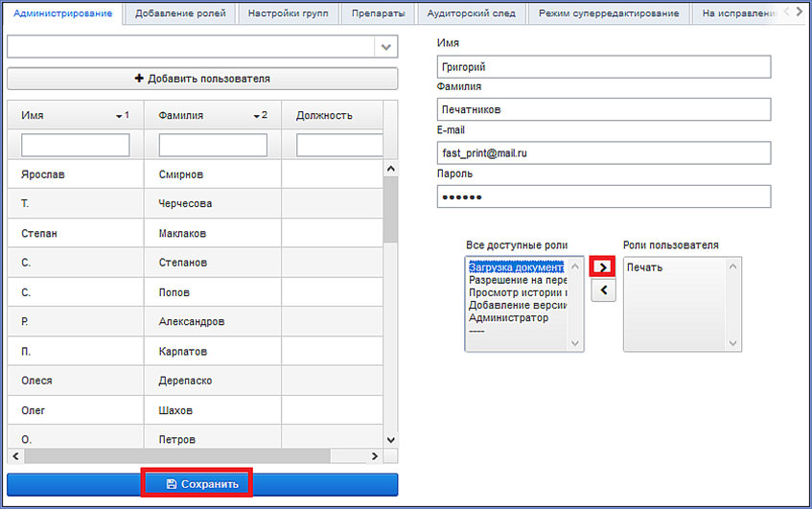
Task: Select the Попов row
Action: tap(196, 292)
